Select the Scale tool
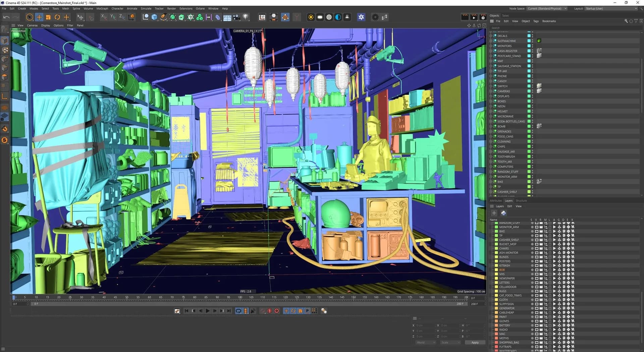This screenshot has height=352, width=644. pyautogui.click(x=48, y=17)
